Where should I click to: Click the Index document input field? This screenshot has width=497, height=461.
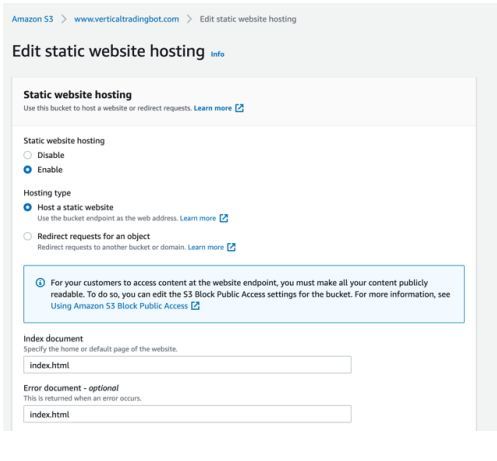[x=187, y=365]
